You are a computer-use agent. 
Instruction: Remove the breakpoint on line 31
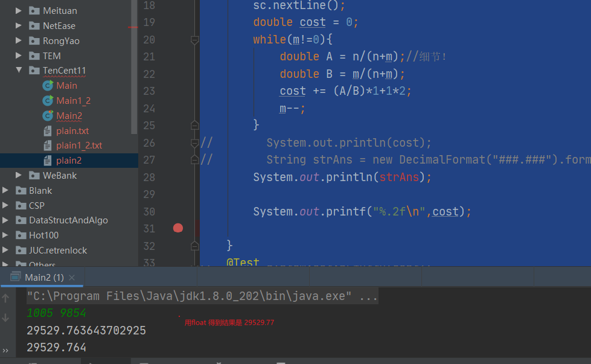178,228
